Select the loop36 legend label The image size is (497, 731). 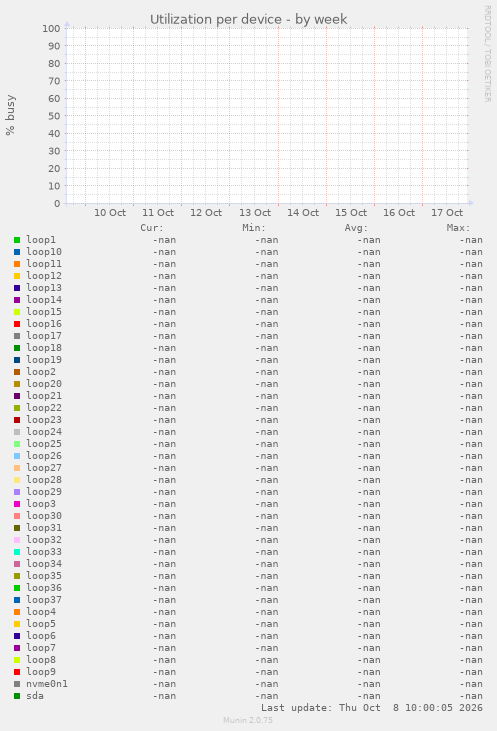click(x=44, y=588)
